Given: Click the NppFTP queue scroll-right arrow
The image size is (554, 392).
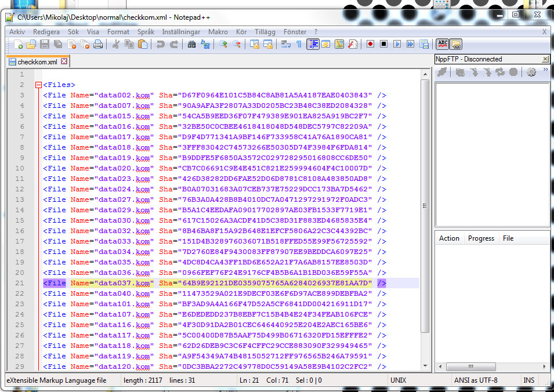Looking at the screenshot, I should click(x=545, y=366).
